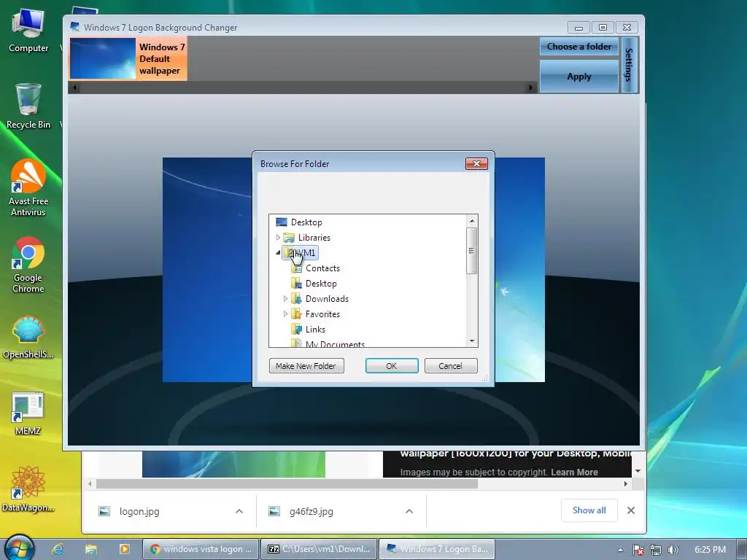Image resolution: width=747 pixels, height=560 pixels.
Task: Open the Recycle Bin desktop icon
Action: point(28,106)
